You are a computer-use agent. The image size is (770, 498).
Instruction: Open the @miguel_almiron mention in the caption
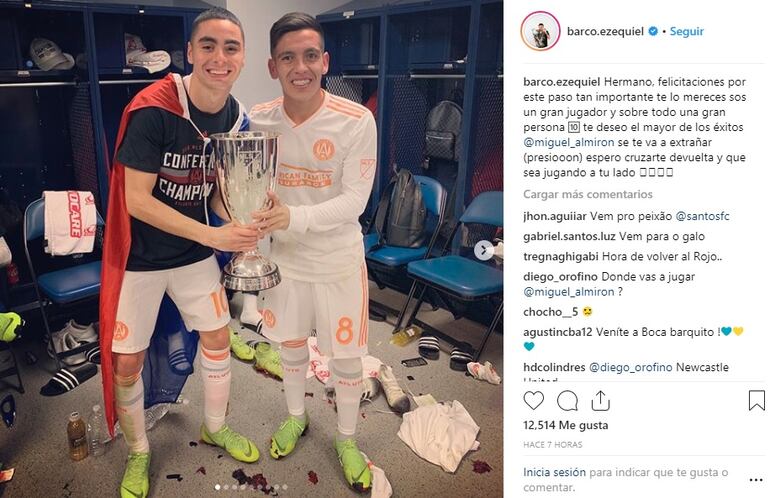(569, 142)
